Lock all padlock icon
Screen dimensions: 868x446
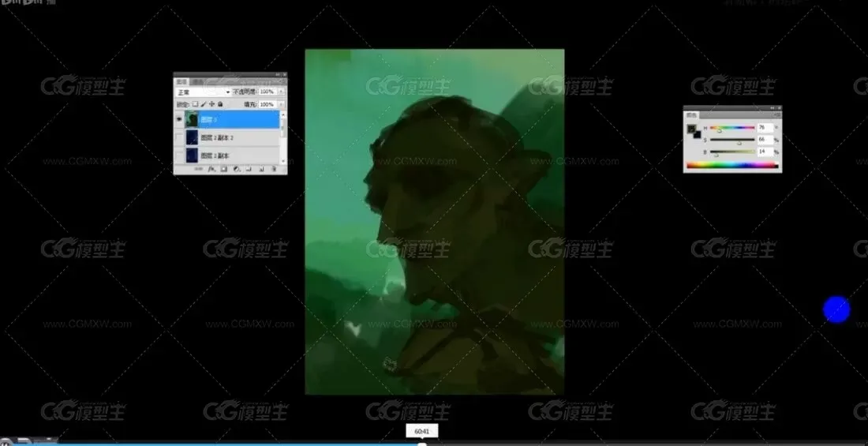pos(220,103)
